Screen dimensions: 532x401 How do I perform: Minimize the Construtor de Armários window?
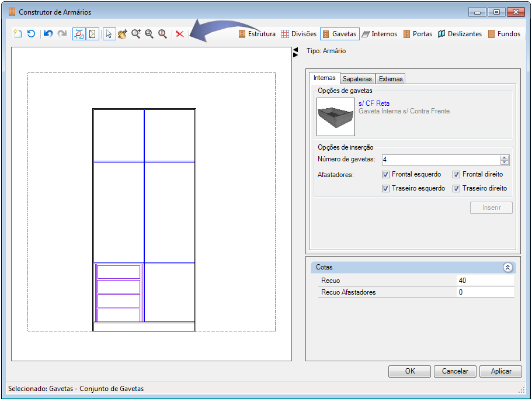click(x=477, y=12)
